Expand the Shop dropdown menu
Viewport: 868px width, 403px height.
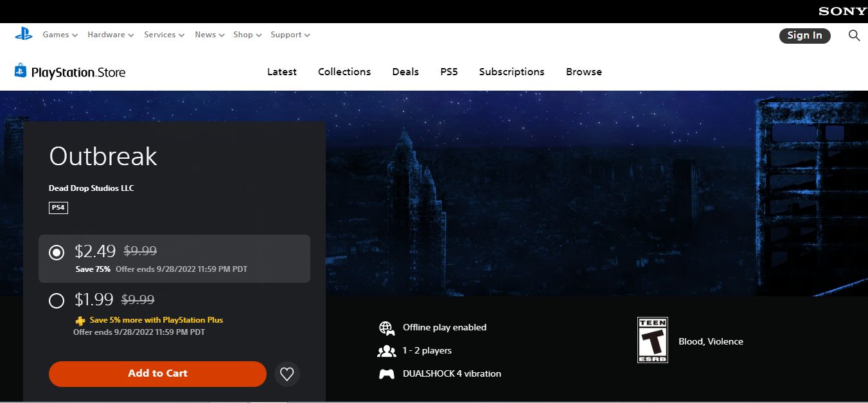click(x=247, y=35)
